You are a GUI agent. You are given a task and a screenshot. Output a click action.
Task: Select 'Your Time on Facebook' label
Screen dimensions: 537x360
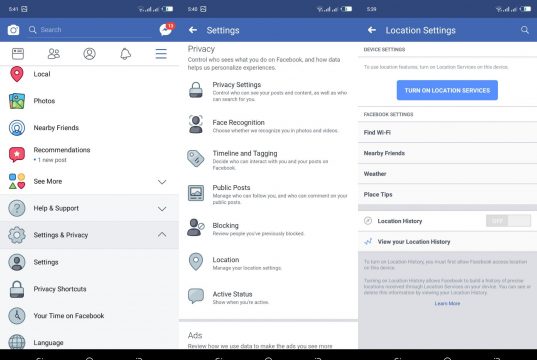click(69, 316)
